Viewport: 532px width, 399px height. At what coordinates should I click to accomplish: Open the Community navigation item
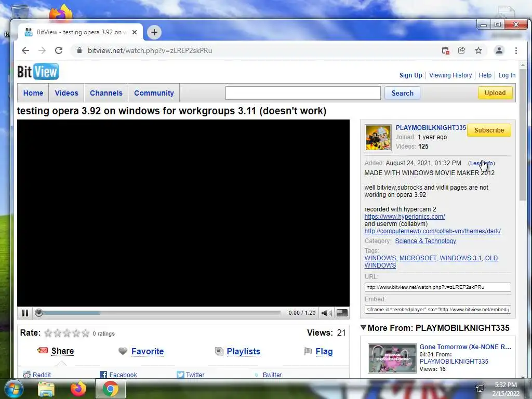click(154, 93)
